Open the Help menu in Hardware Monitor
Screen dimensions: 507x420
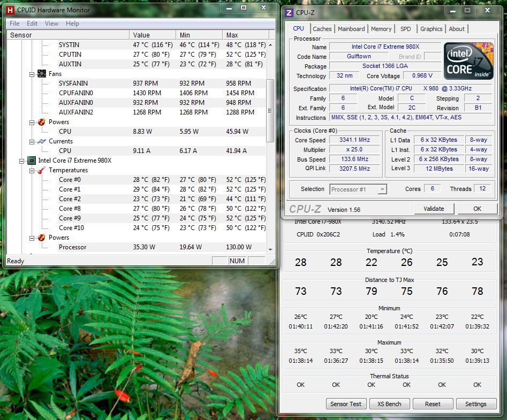coord(72,23)
